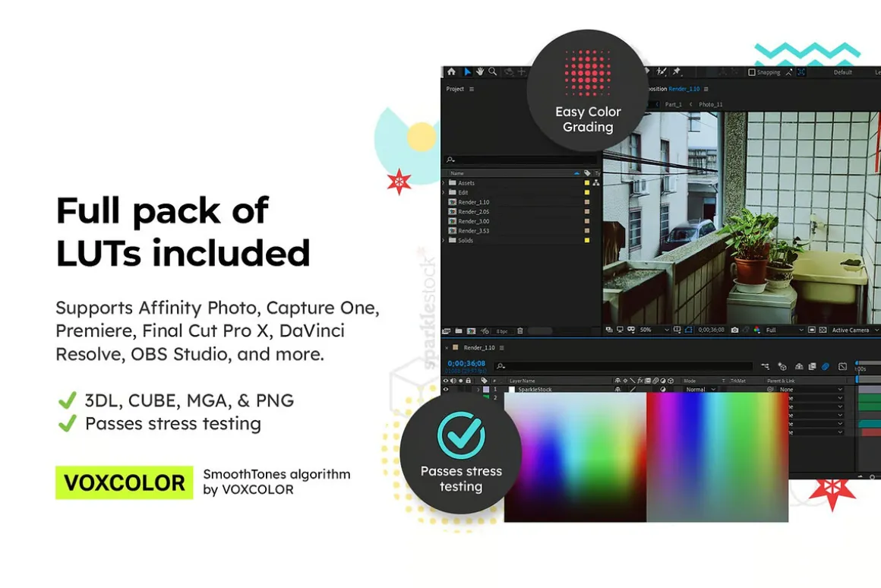
Task: Select the Puppet Pin tool
Action: pyautogui.click(x=677, y=72)
